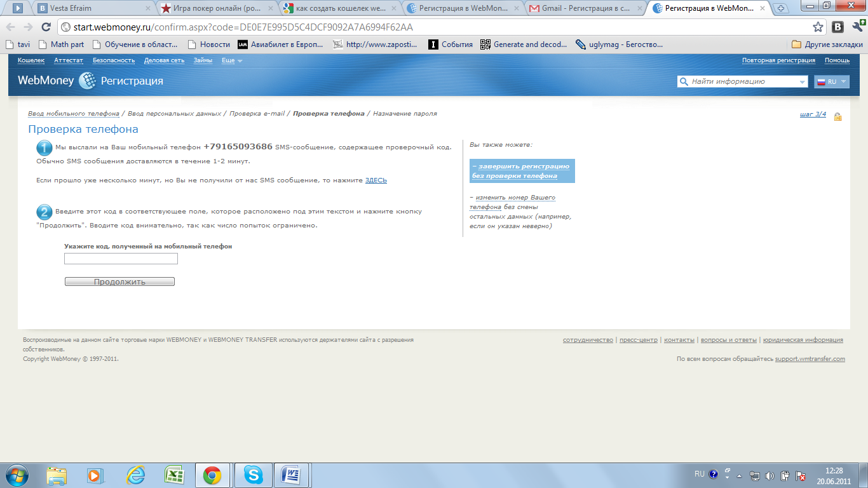
Task: Click the Продолжить button
Action: [x=119, y=281]
